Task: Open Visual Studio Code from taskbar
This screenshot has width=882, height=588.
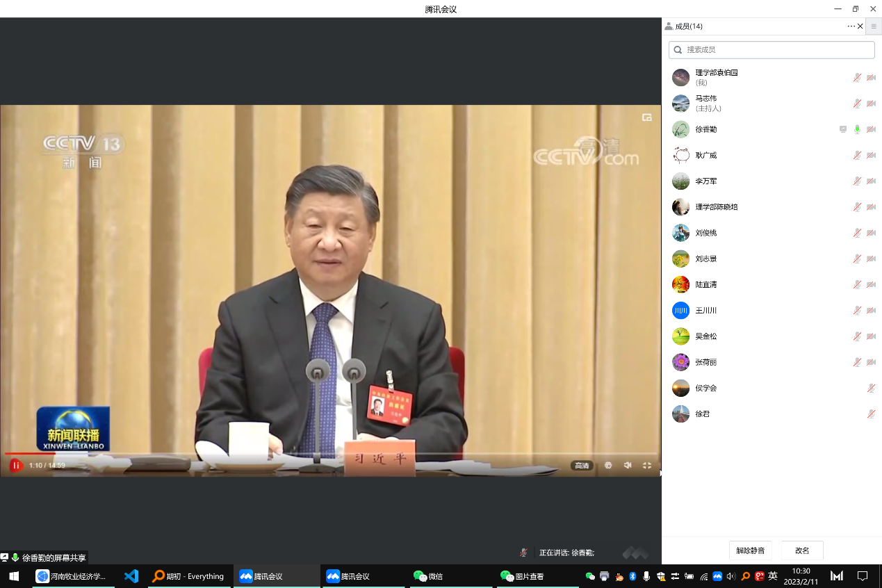Action: click(131, 576)
